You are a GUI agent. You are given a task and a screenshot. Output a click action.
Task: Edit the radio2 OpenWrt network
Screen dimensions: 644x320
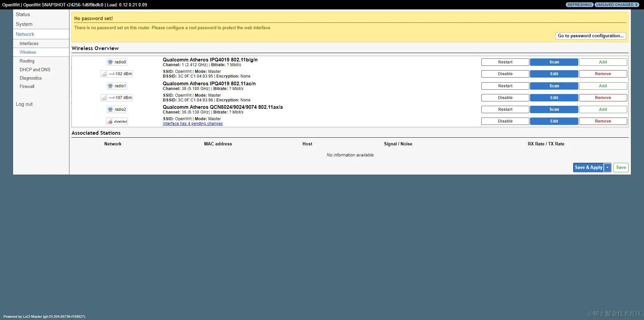554,121
